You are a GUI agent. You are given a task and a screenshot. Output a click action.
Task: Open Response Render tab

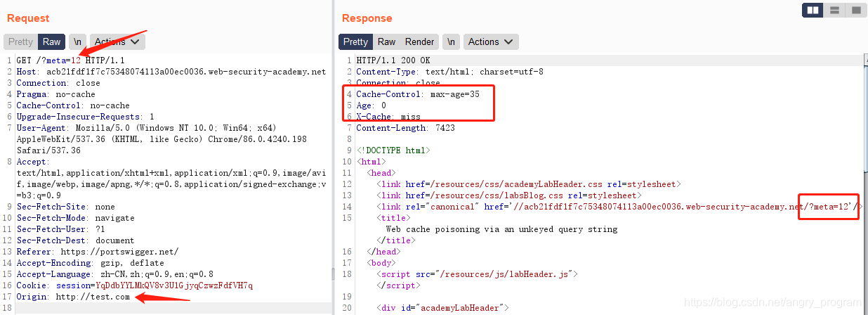pyautogui.click(x=420, y=42)
